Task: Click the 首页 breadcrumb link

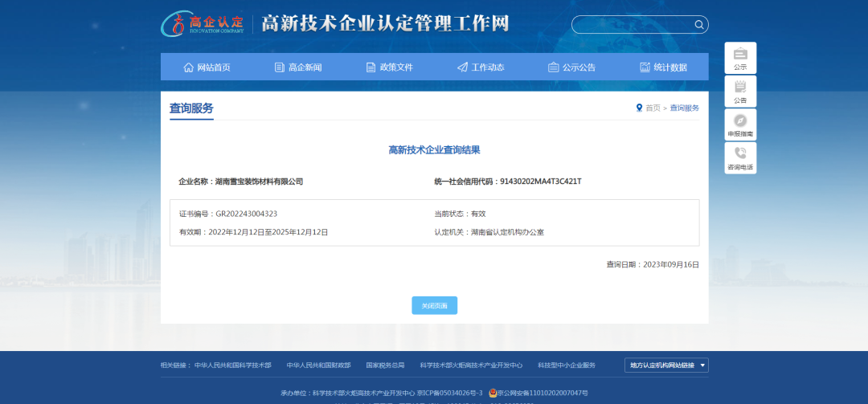Action: coord(653,108)
